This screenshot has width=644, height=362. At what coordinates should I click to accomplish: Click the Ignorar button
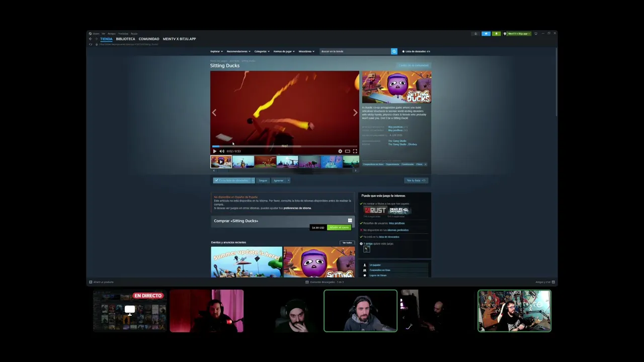pos(278,180)
